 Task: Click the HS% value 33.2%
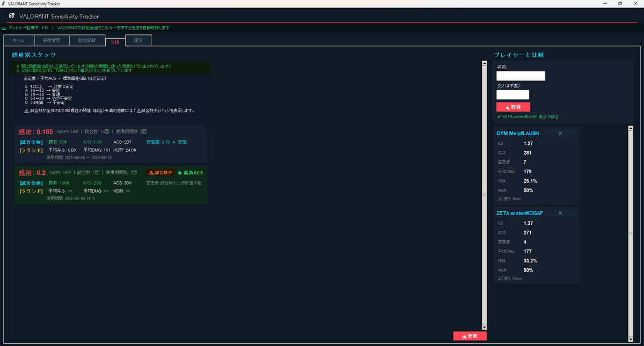530,261
